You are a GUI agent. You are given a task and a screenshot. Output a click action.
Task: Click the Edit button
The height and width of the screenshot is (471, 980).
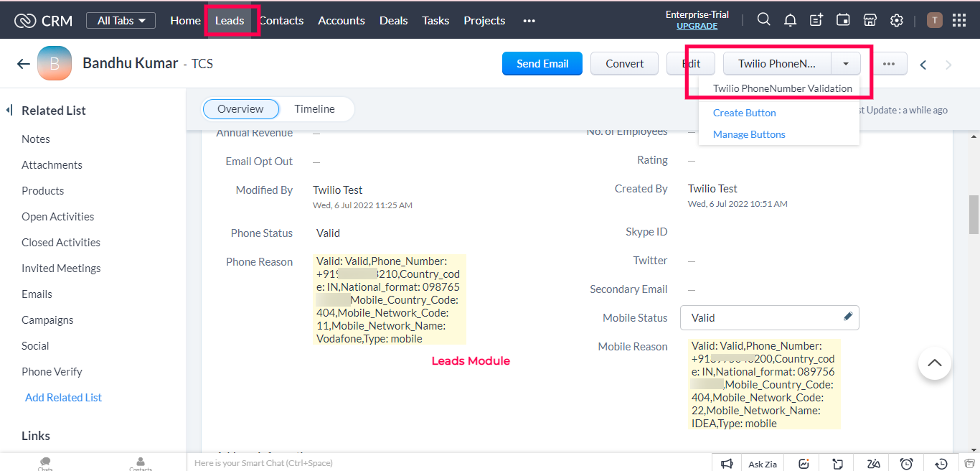click(x=692, y=63)
